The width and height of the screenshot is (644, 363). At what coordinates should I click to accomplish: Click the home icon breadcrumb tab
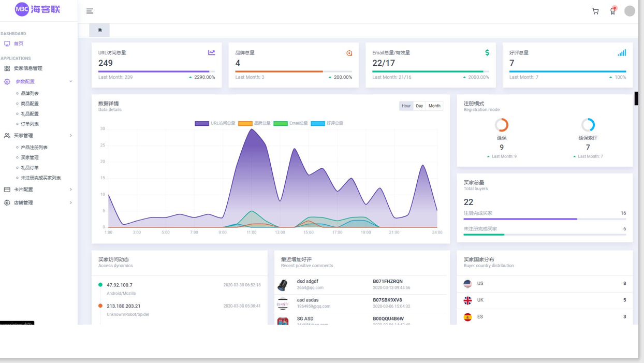click(100, 30)
